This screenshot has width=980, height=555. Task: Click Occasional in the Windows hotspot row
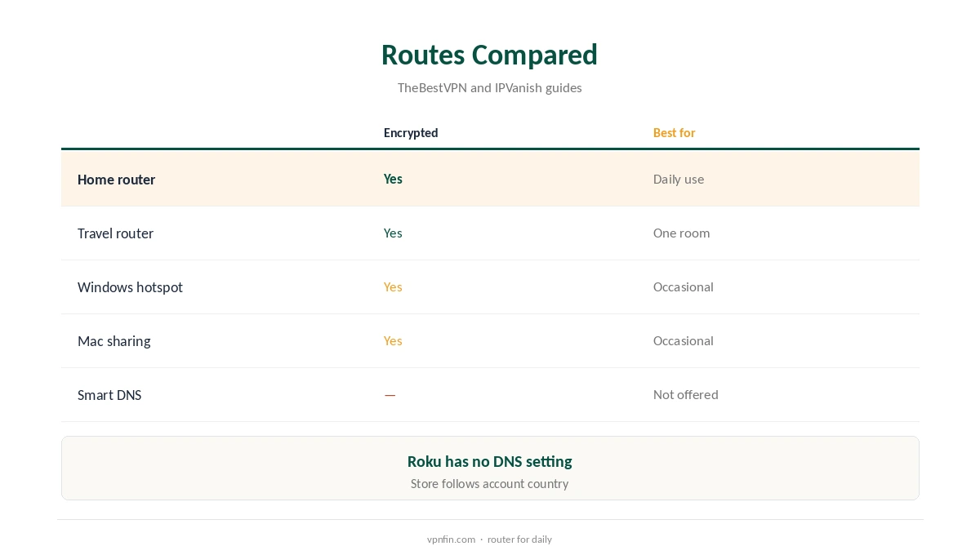tap(683, 286)
